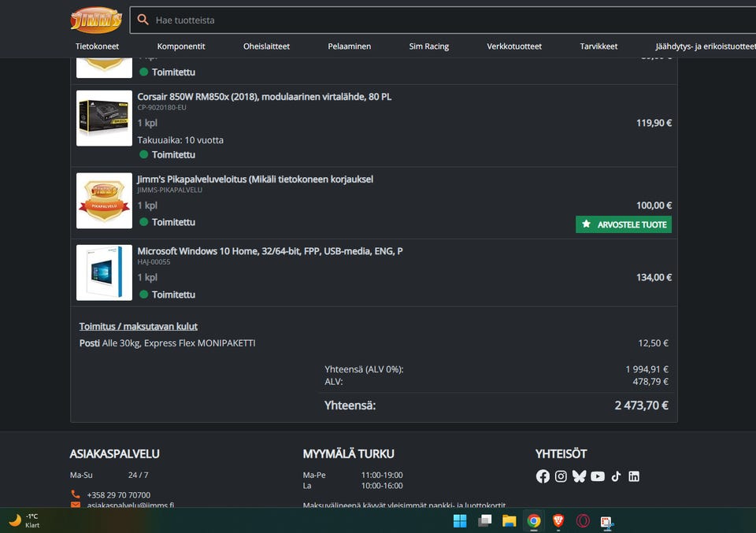Open Task View in taskbar
Image resolution: width=756 pixels, height=533 pixels.
click(x=484, y=521)
